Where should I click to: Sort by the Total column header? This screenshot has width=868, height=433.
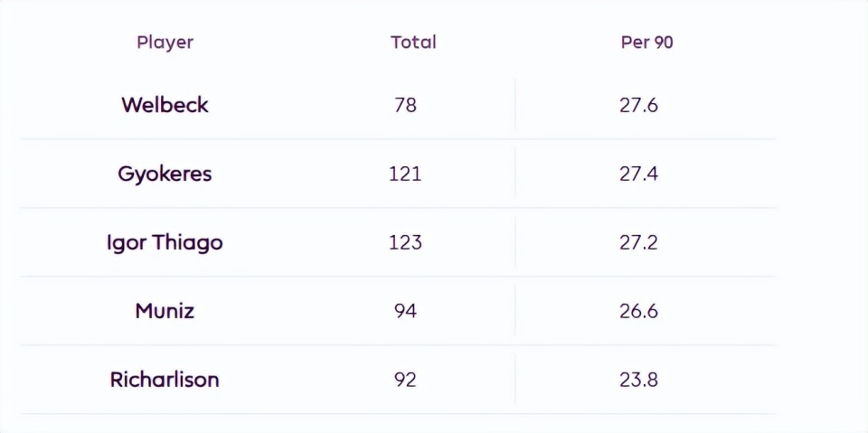[413, 42]
